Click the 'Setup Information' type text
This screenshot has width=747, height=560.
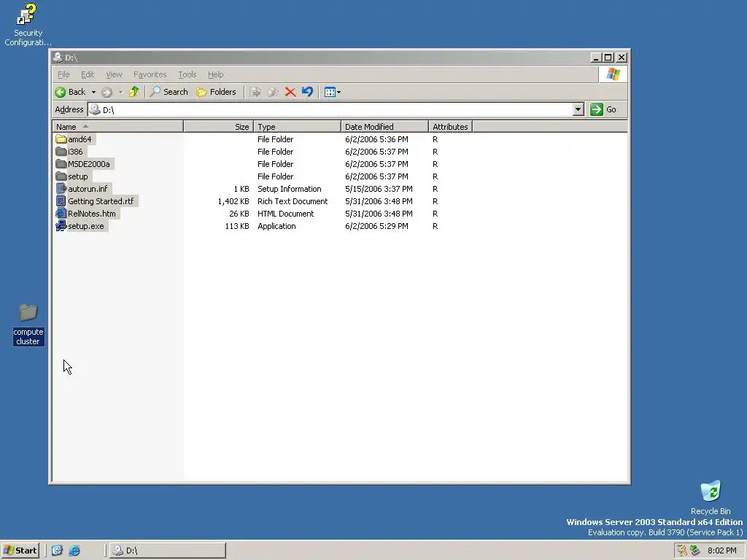[x=289, y=189]
